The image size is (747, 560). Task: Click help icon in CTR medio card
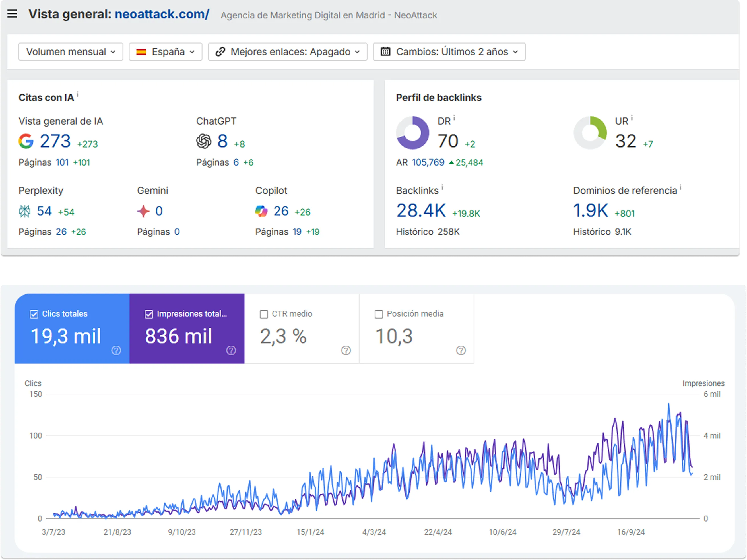point(346,350)
